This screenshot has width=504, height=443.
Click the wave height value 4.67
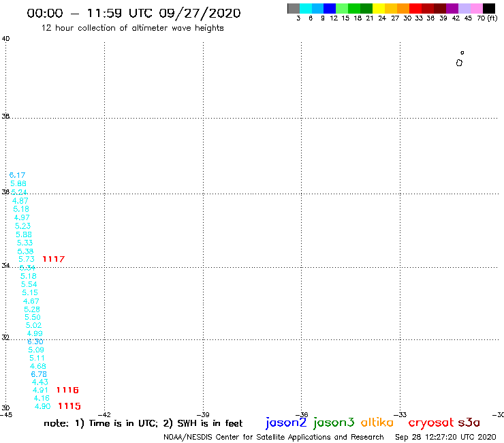coord(31,301)
